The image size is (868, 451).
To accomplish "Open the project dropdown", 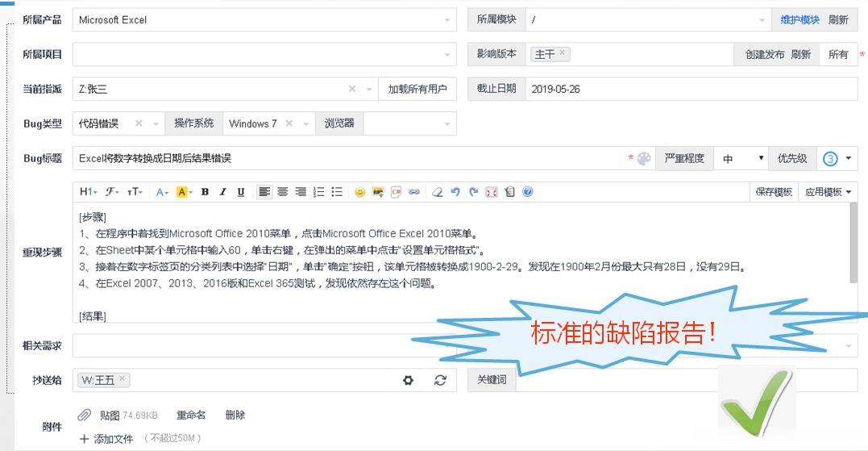I will click(264, 54).
